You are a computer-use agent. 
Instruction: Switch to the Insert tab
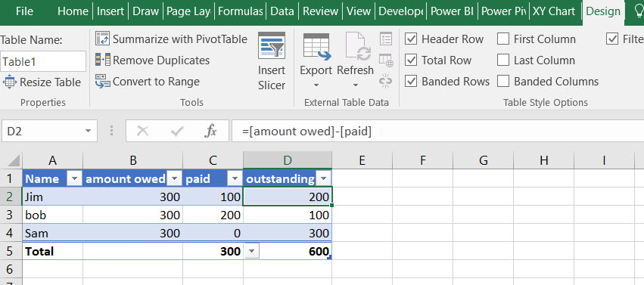pyautogui.click(x=110, y=11)
